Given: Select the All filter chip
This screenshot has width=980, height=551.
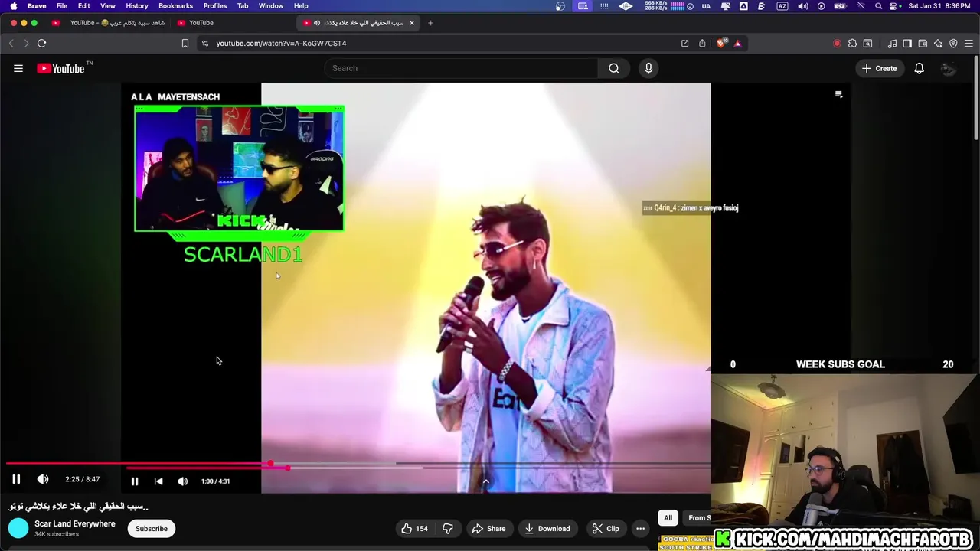Looking at the screenshot, I should coord(668,518).
